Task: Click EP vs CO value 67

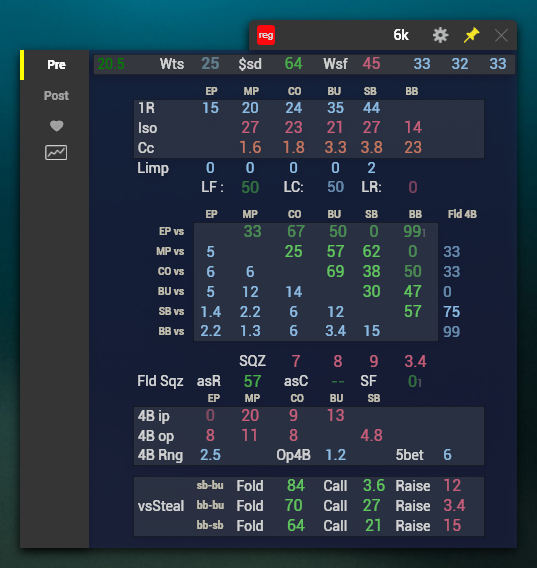Action: click(296, 231)
